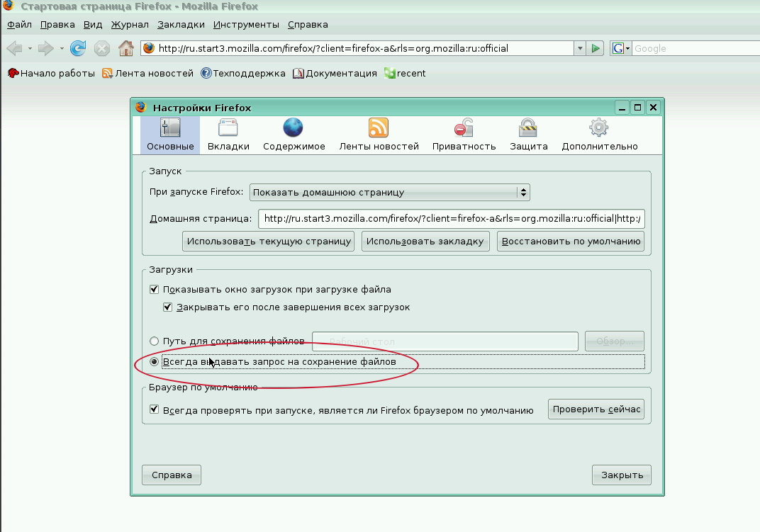Click the Firefox icon in Настройки Firefox title bar

click(x=141, y=107)
